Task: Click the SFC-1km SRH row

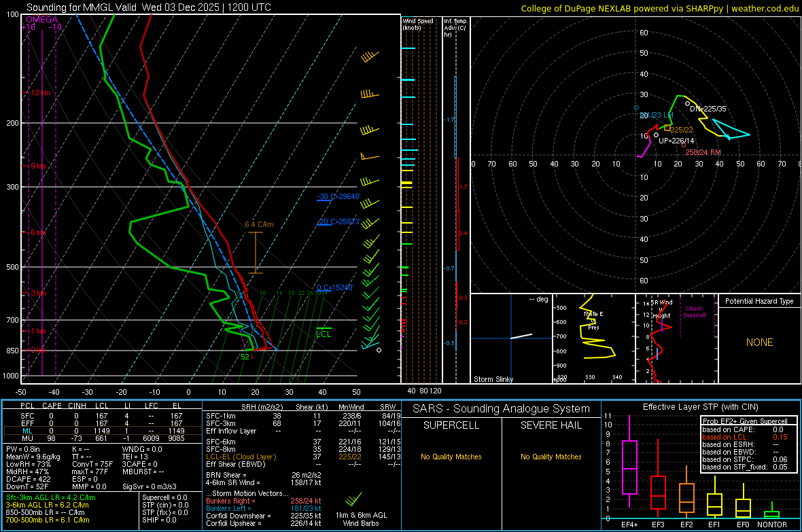Action: [x=303, y=416]
